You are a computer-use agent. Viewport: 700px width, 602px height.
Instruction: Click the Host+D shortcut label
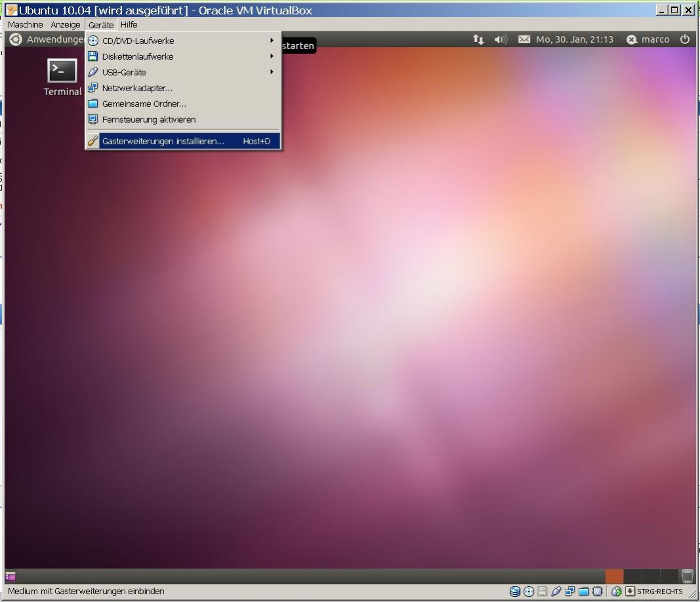pyautogui.click(x=257, y=141)
